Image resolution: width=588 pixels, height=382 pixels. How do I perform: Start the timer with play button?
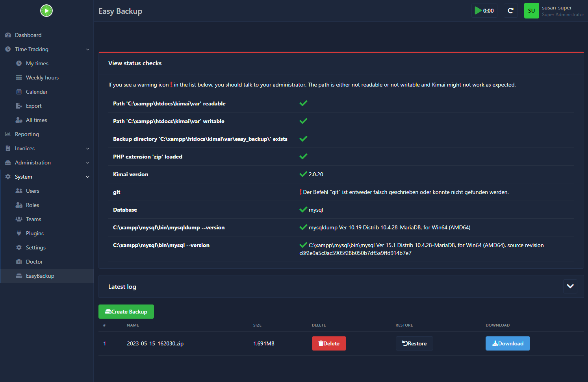484,11
